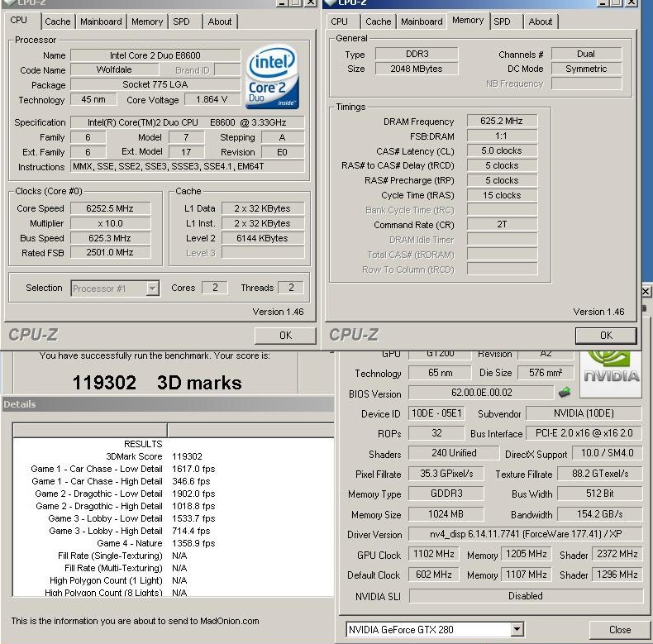Click the Intel Core 2 Duo logo

(272, 78)
